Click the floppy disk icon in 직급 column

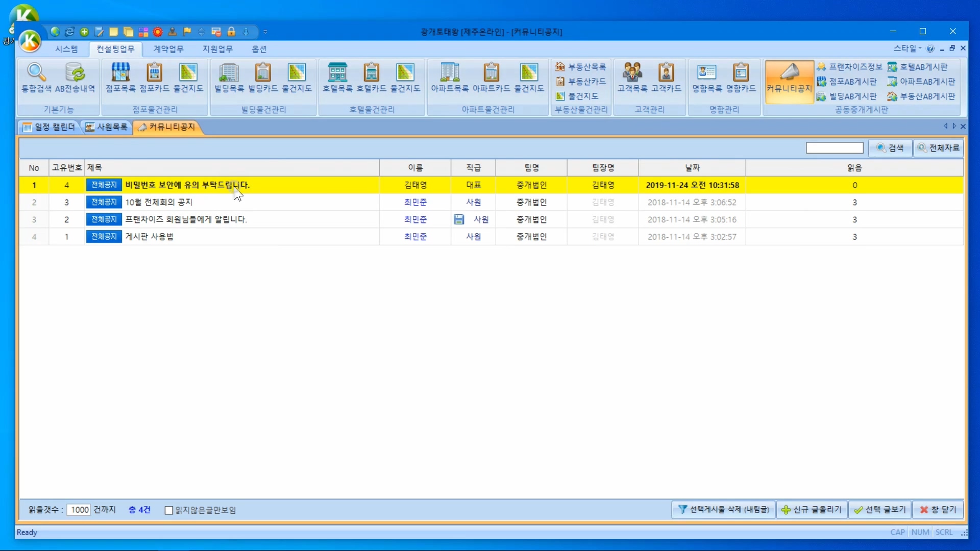tap(459, 219)
